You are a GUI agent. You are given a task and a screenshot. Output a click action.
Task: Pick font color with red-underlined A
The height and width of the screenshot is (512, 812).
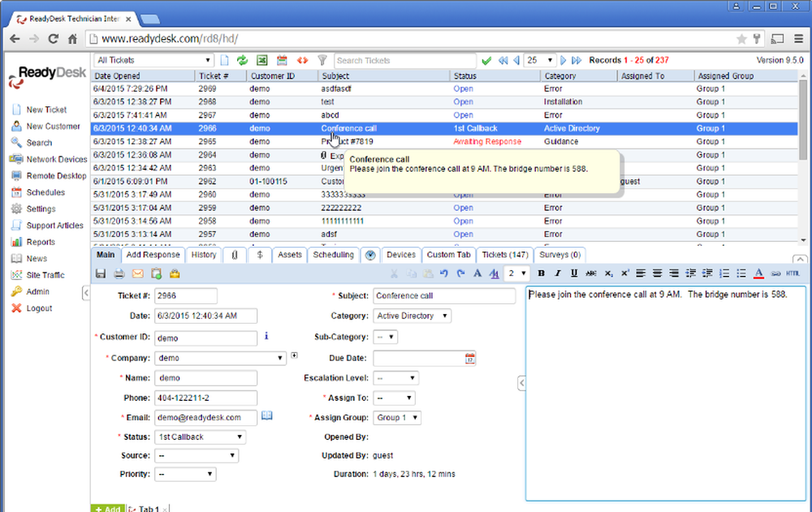click(x=758, y=273)
